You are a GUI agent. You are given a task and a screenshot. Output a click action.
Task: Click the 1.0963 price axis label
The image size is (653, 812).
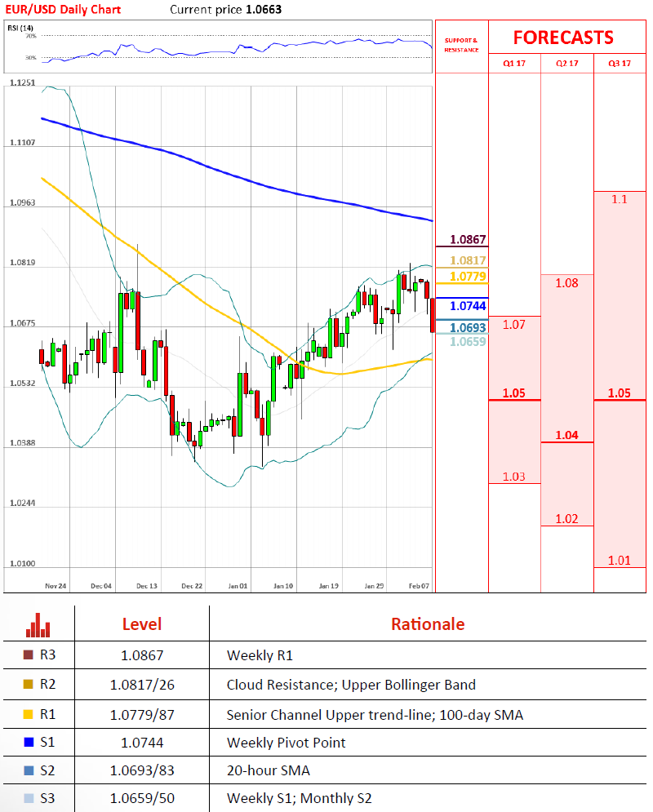[x=23, y=202]
